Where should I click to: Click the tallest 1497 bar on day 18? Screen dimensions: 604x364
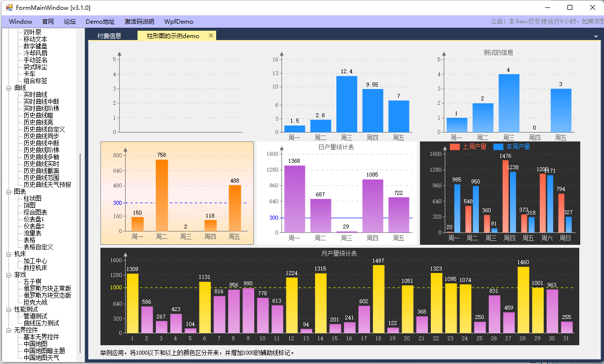pyautogui.click(x=378, y=299)
